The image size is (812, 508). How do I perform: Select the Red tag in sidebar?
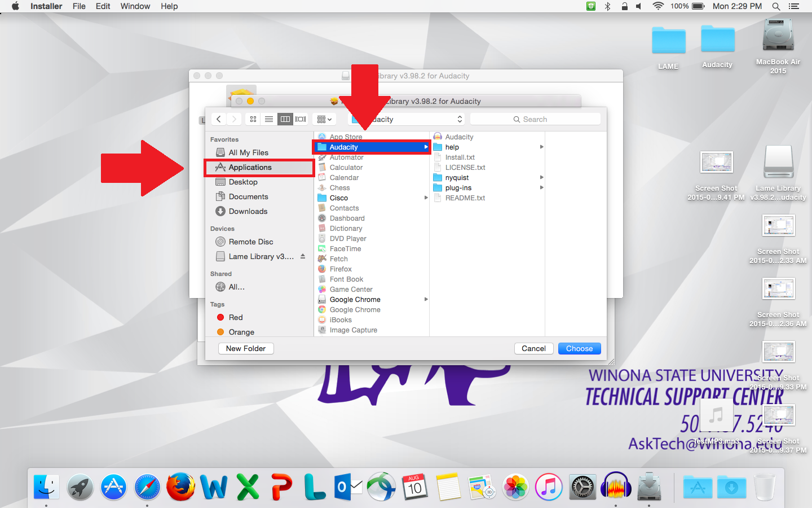tap(235, 317)
